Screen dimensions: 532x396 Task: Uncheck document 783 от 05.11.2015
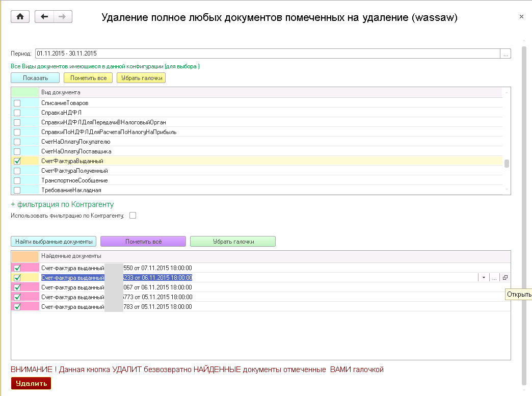point(17,307)
